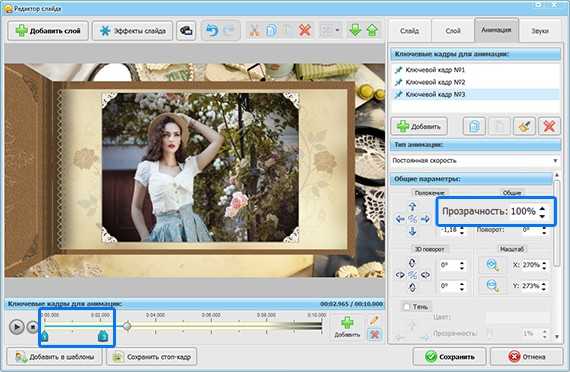Delete the layer with the toolbar red X

click(305, 31)
